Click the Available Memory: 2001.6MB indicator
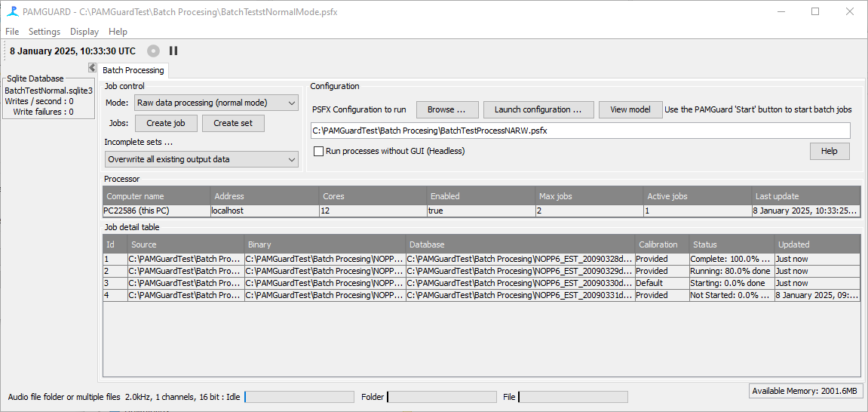 [x=806, y=391]
